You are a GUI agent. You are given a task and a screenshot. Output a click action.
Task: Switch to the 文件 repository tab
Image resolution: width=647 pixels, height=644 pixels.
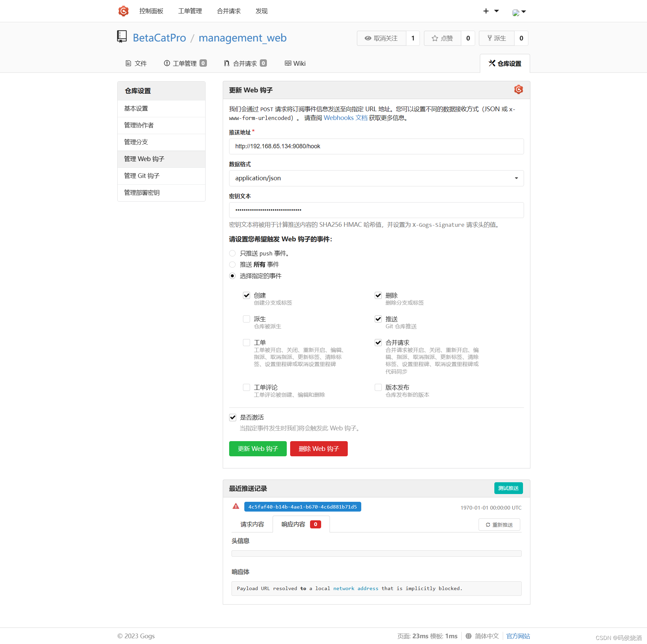coord(136,63)
